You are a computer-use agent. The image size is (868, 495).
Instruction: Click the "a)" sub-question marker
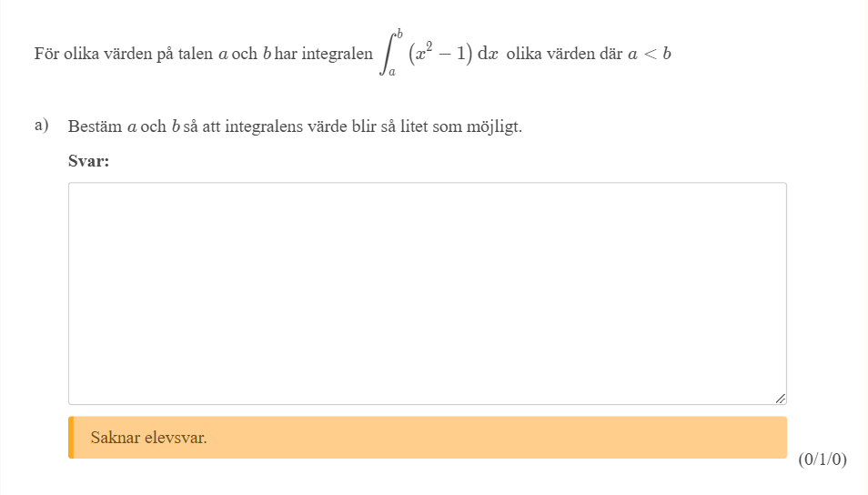[x=41, y=126]
